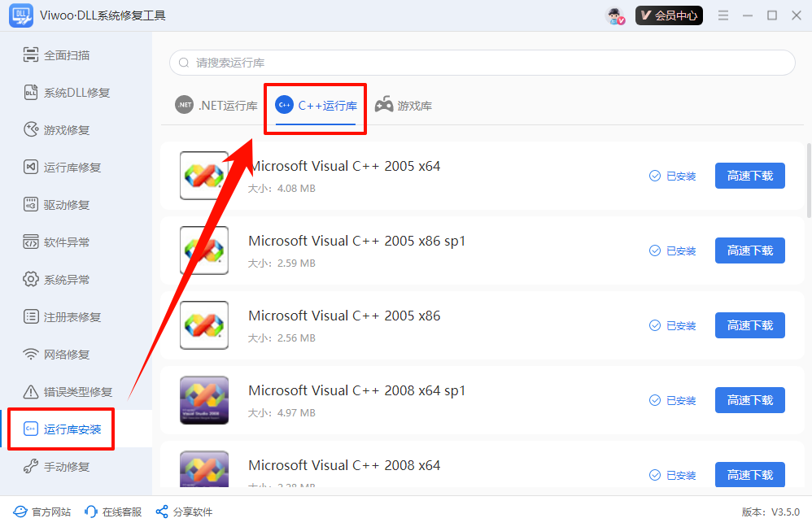Select 网络修复 network repair item
The image size is (812, 527).
click(66, 355)
